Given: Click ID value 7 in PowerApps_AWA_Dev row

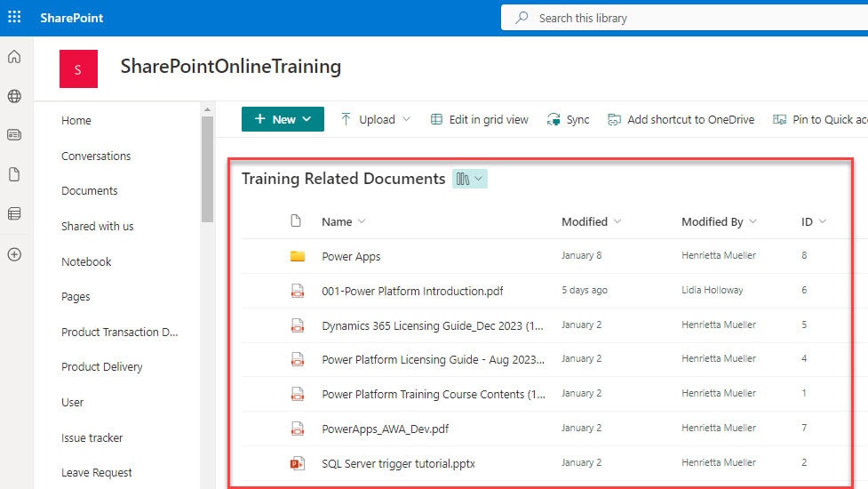Looking at the screenshot, I should [804, 428].
